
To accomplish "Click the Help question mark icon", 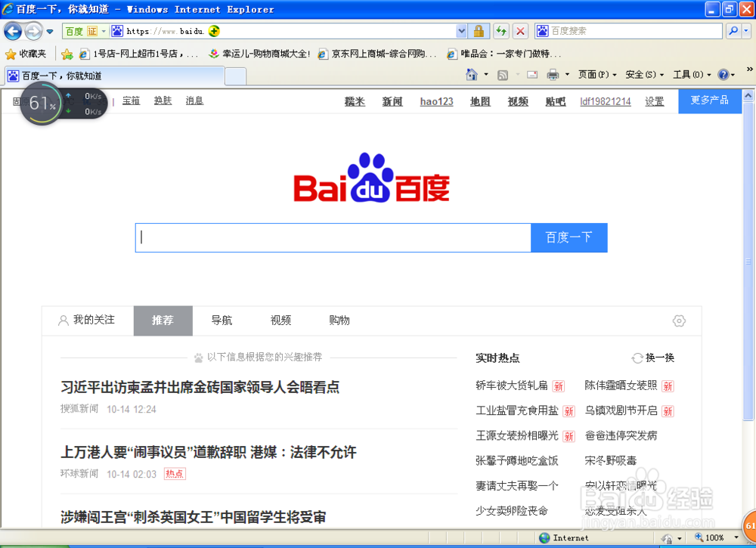I will point(723,75).
